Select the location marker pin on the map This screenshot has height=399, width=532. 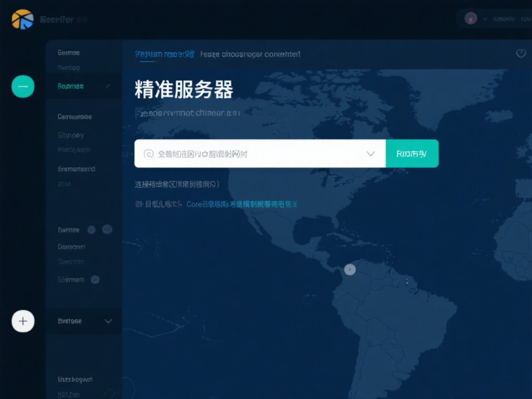pos(350,269)
